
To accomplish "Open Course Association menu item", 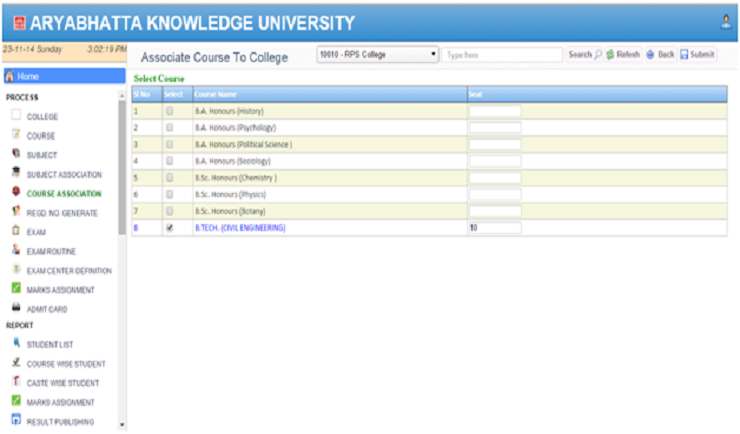I will point(64,193).
